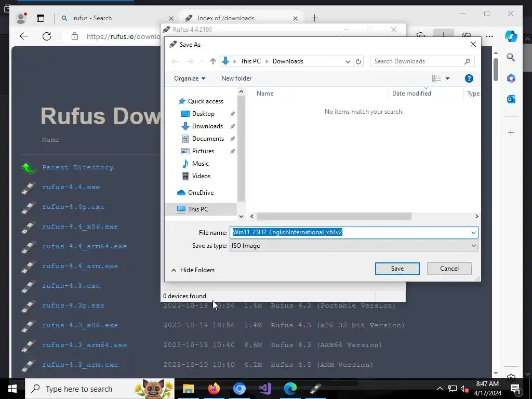This screenshot has width=532, height=399.
Task: Open the Save as type ISO Image dropdown
Action: (354, 246)
